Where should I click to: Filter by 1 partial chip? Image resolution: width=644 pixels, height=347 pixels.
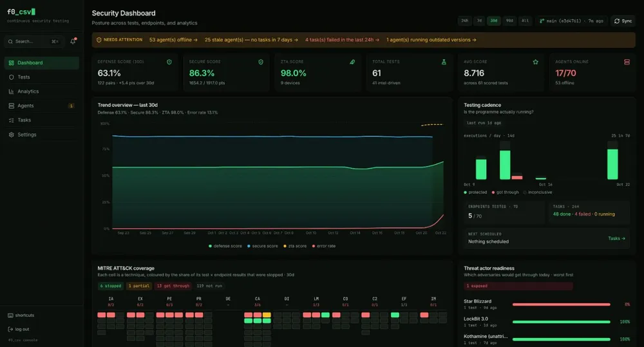(139, 286)
